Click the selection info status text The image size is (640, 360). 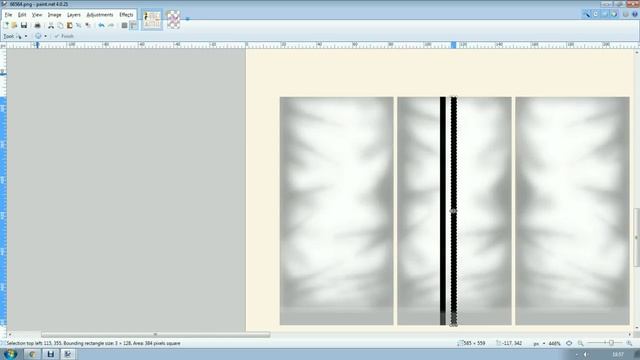93,343
